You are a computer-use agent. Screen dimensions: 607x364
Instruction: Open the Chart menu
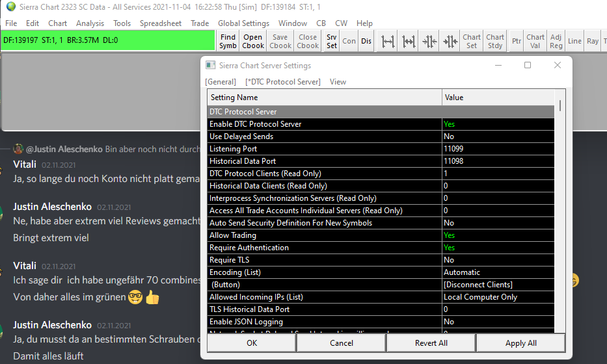pos(57,23)
